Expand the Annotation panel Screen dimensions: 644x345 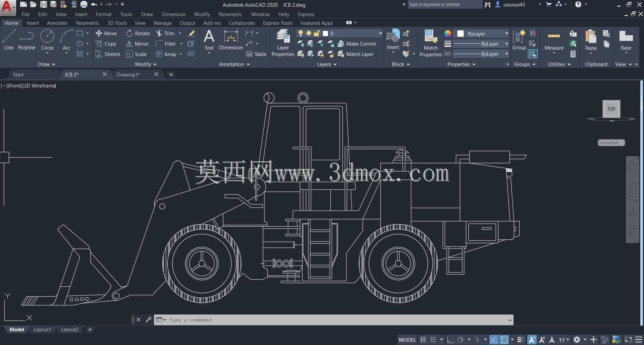(234, 64)
